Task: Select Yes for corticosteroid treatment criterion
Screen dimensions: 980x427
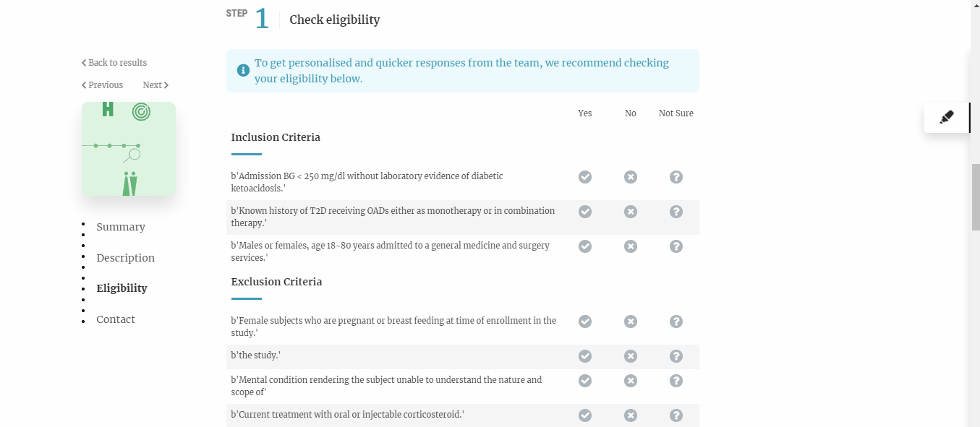Action: coord(585,415)
